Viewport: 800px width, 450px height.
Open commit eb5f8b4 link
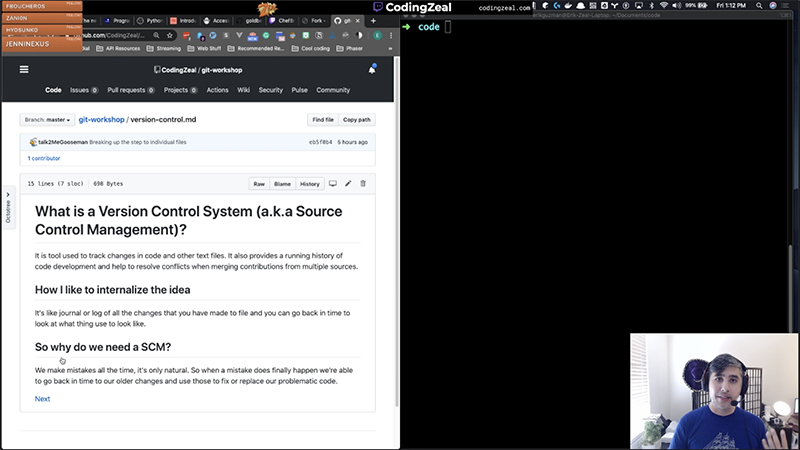point(320,142)
